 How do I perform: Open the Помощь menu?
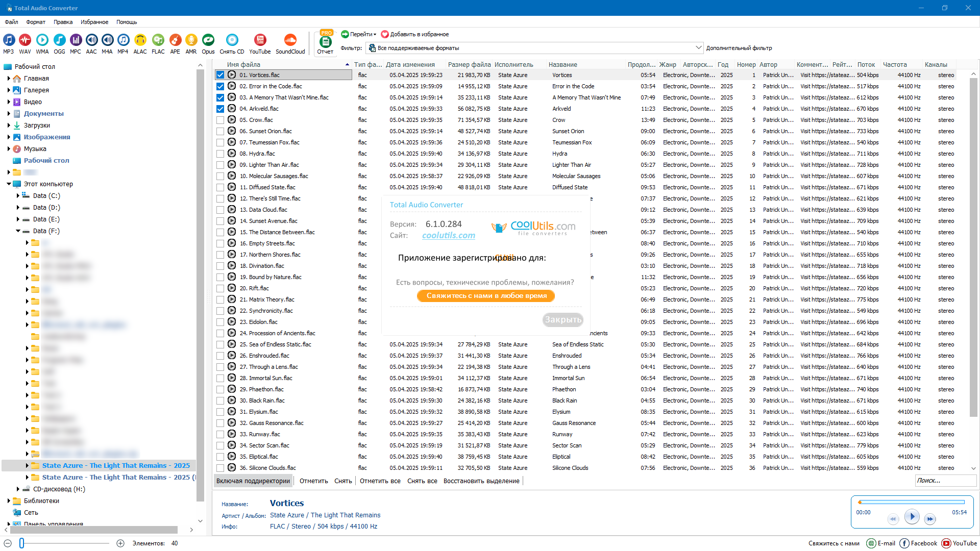tap(127, 22)
